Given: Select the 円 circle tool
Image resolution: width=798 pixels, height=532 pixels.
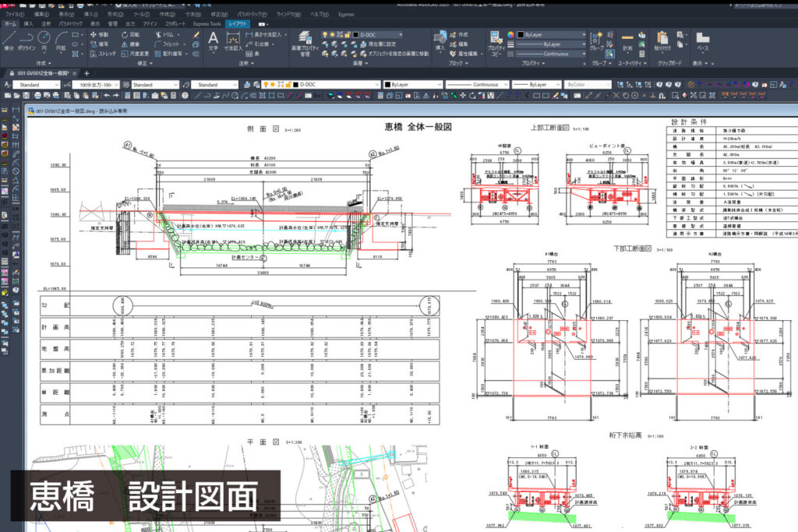Looking at the screenshot, I should point(44,41).
